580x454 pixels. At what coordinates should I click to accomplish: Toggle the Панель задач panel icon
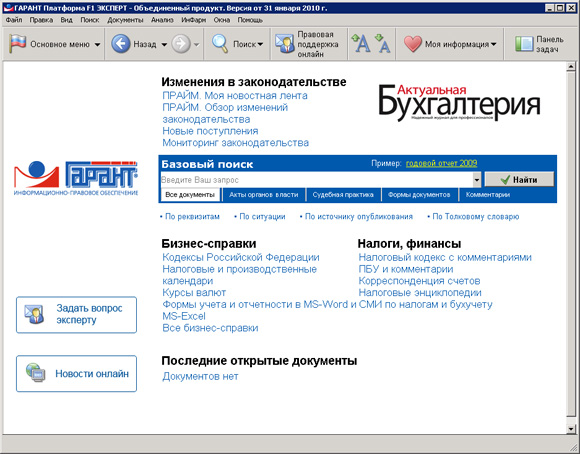tap(524, 44)
